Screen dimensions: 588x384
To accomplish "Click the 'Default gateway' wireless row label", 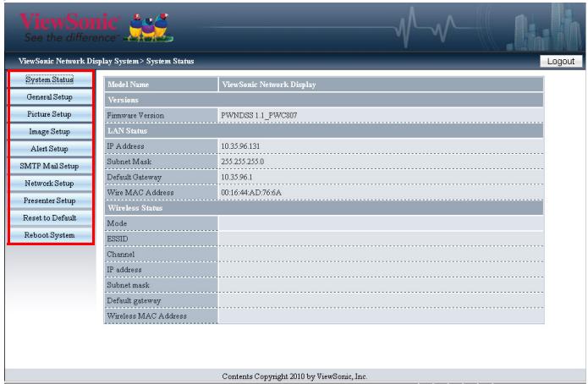I will [134, 300].
